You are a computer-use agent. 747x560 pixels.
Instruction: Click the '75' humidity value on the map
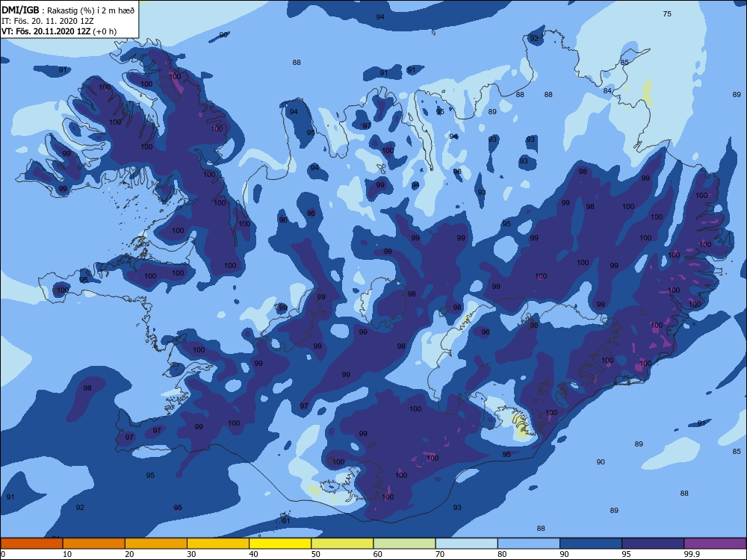[667, 13]
